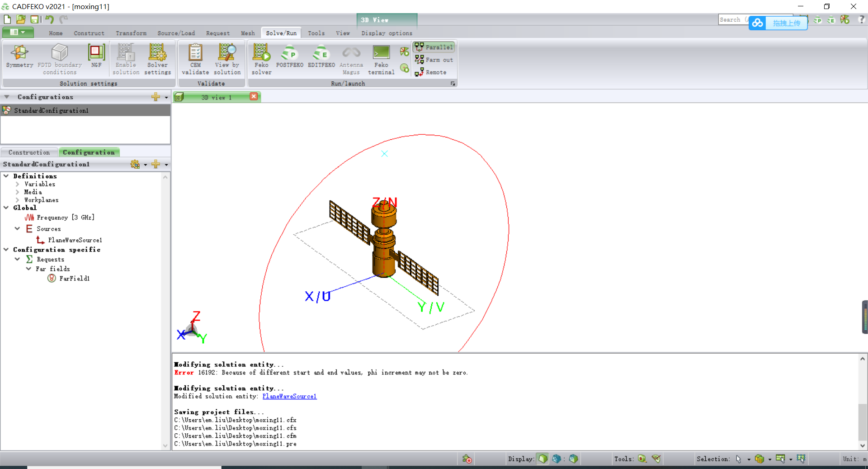
Task: Select StandardConfiguration1 in configurations list
Action: pos(85,110)
